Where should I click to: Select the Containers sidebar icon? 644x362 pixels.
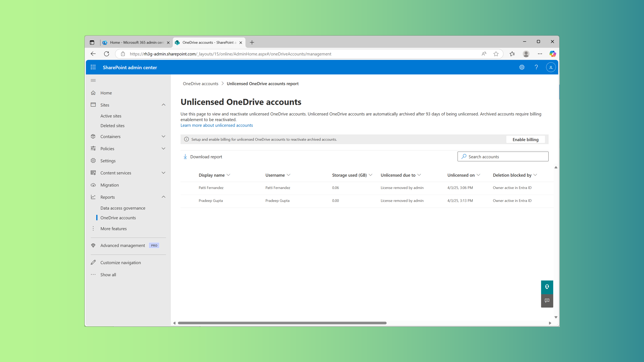coord(93,136)
